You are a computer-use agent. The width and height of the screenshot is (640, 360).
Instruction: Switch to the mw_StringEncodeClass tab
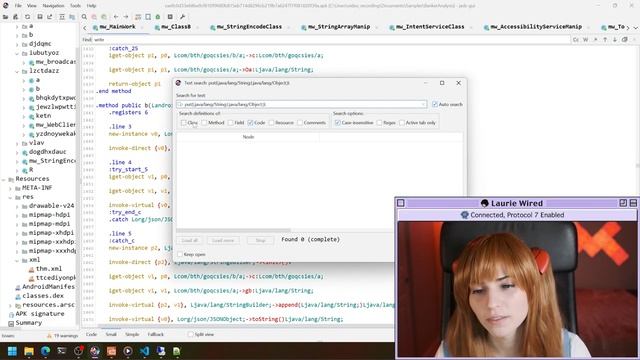tap(249, 27)
